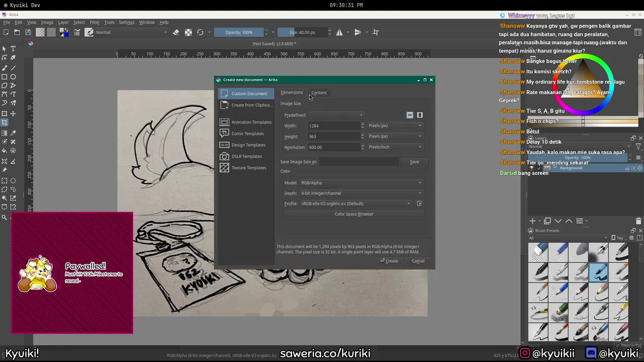Select the Rectangle tool in toolbox

click(x=5, y=77)
